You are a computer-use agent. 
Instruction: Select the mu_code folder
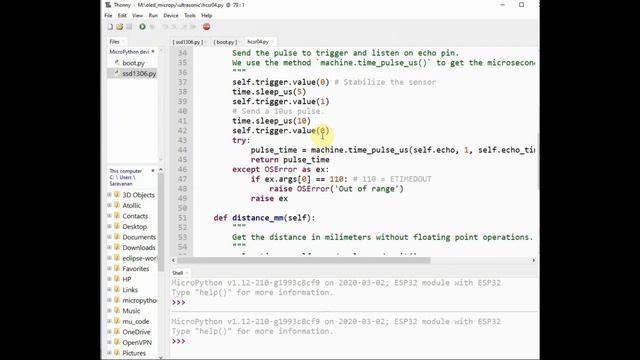[136, 321]
